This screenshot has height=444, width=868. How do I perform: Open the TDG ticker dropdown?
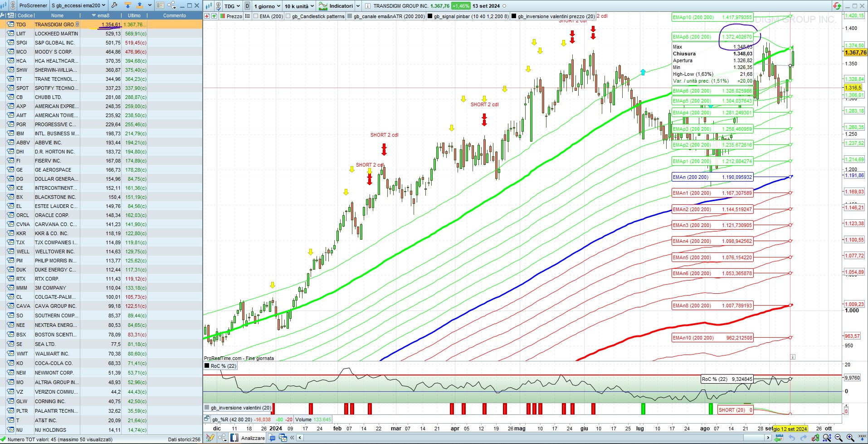click(x=232, y=6)
